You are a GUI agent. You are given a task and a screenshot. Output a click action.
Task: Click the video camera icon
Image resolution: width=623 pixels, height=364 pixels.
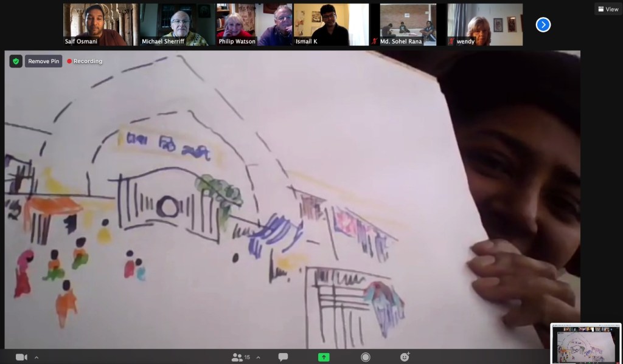21,357
